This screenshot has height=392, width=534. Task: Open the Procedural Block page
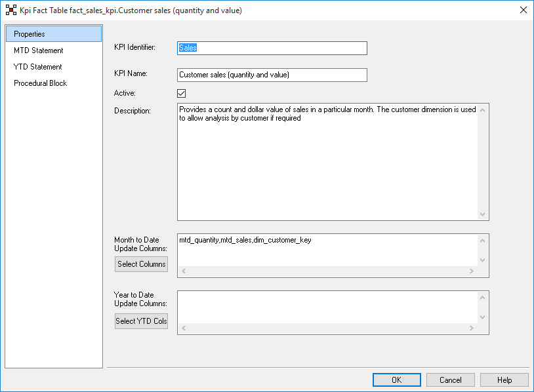pyautogui.click(x=41, y=83)
